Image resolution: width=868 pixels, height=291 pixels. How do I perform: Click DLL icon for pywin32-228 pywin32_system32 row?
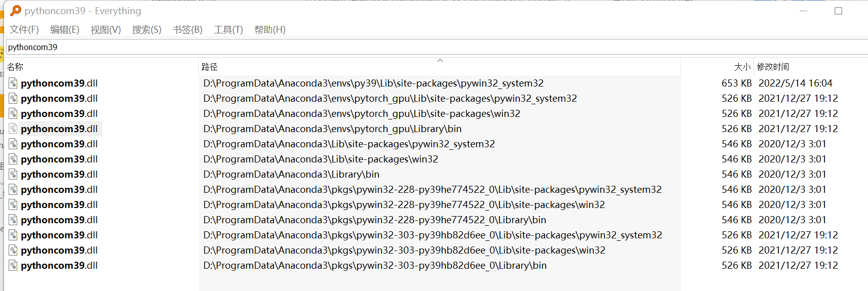13,189
